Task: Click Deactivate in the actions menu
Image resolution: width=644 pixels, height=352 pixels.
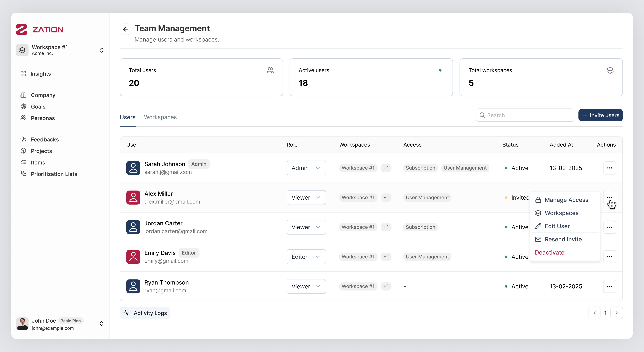Action: 549,252
